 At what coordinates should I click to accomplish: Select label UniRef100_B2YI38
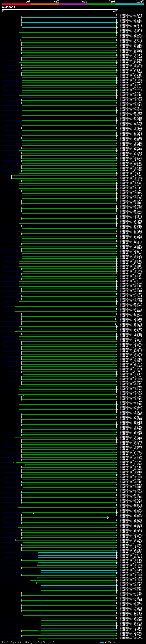click(131, 156)
